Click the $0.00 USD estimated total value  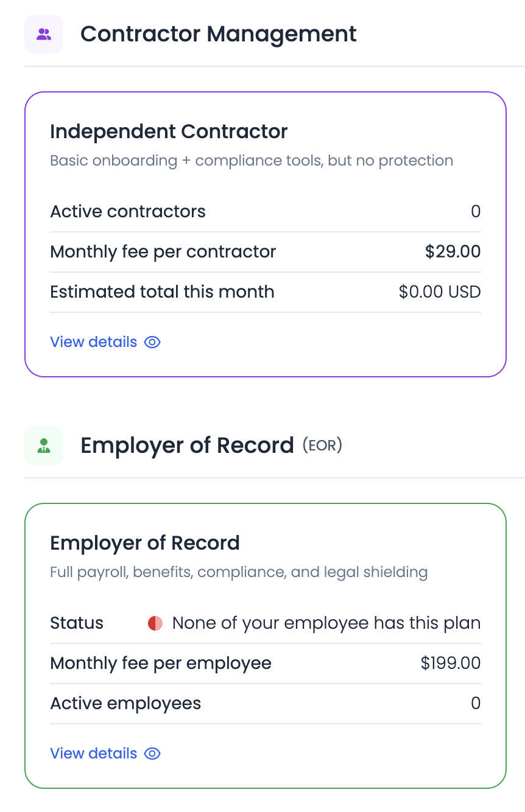click(x=440, y=292)
